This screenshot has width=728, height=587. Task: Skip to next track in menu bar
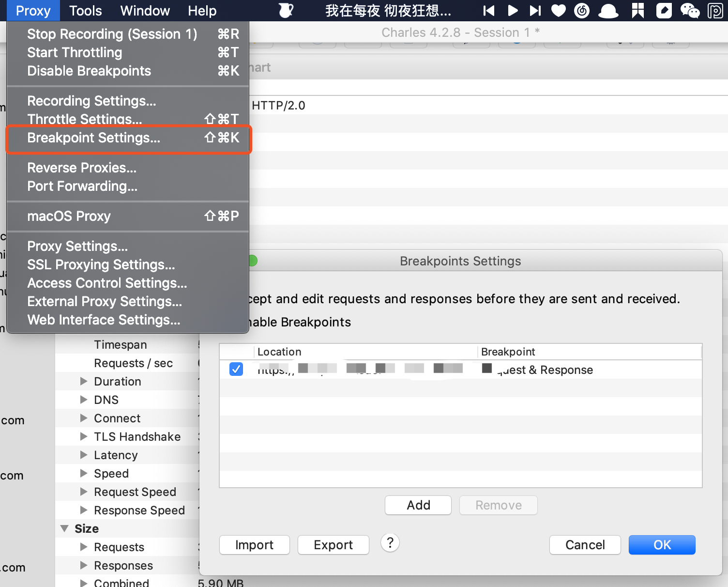pyautogui.click(x=535, y=10)
